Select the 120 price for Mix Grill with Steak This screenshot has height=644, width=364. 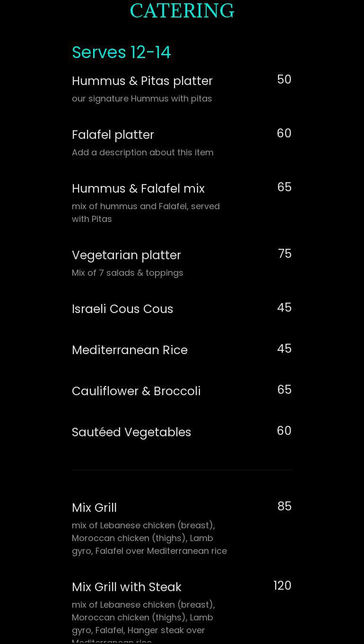[x=282, y=585]
